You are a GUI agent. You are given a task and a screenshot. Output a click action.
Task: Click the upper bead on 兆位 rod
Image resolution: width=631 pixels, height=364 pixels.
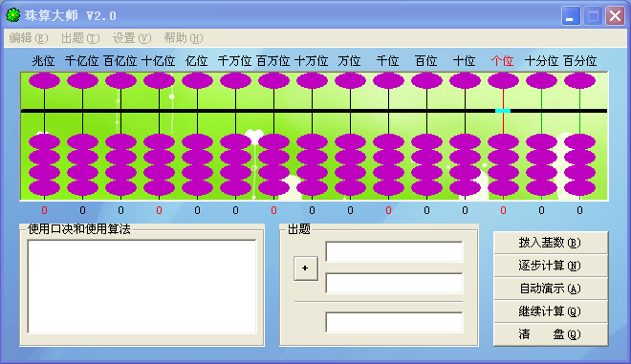pyautogui.click(x=44, y=80)
